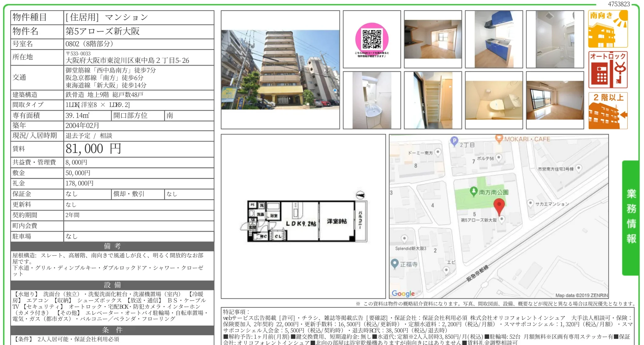
Task: Click the オートロック auto-lock icon
Action: point(608,69)
